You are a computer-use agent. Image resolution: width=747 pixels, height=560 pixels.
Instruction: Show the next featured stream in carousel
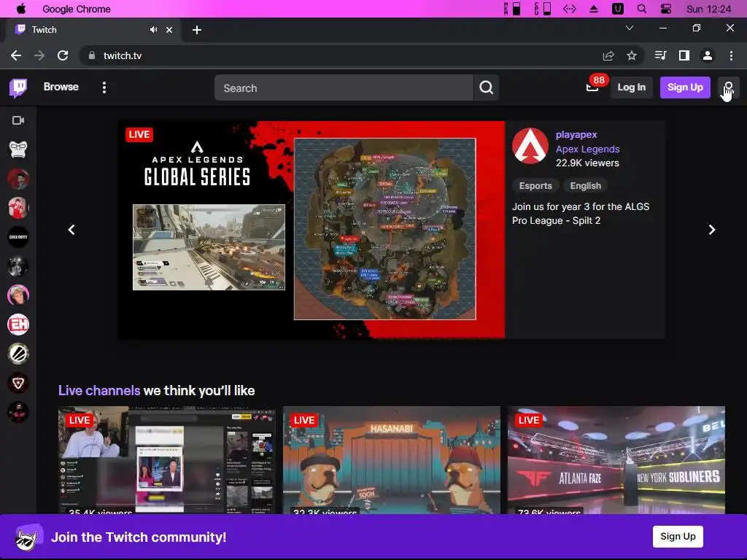click(x=712, y=230)
